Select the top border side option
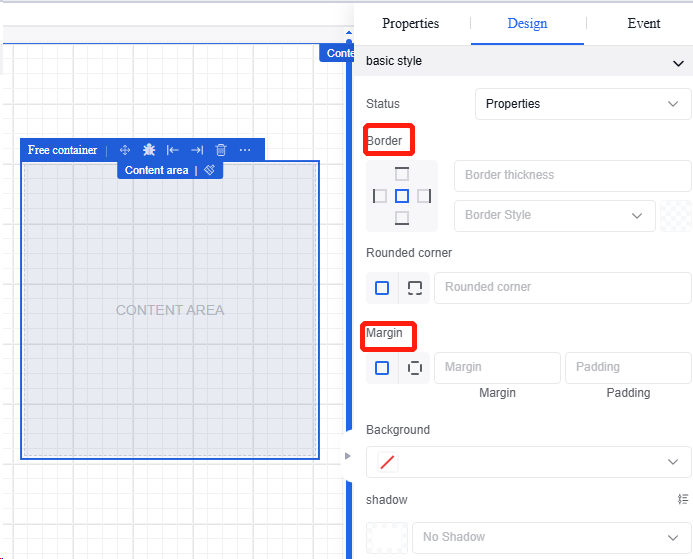The height and width of the screenshot is (559, 693). [401, 174]
